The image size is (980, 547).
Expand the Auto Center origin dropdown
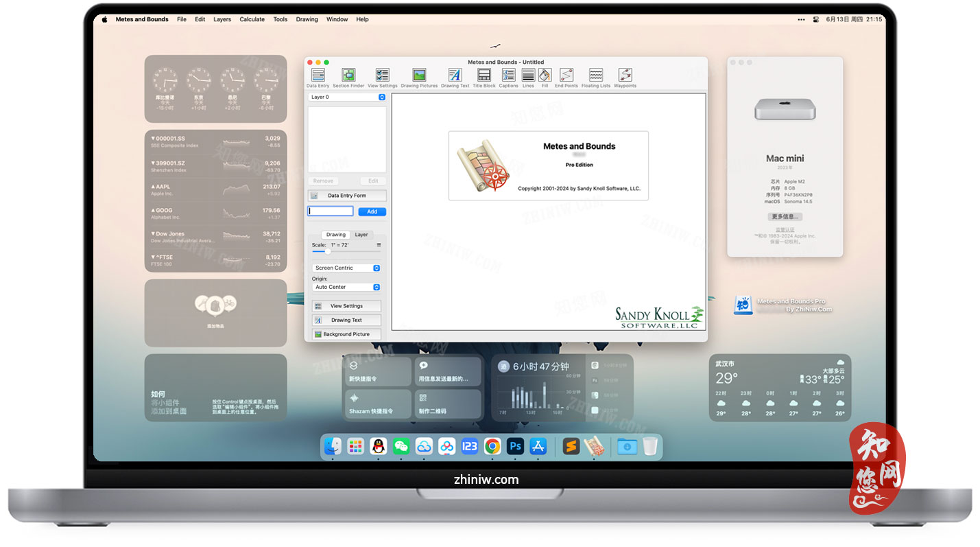[x=346, y=287]
